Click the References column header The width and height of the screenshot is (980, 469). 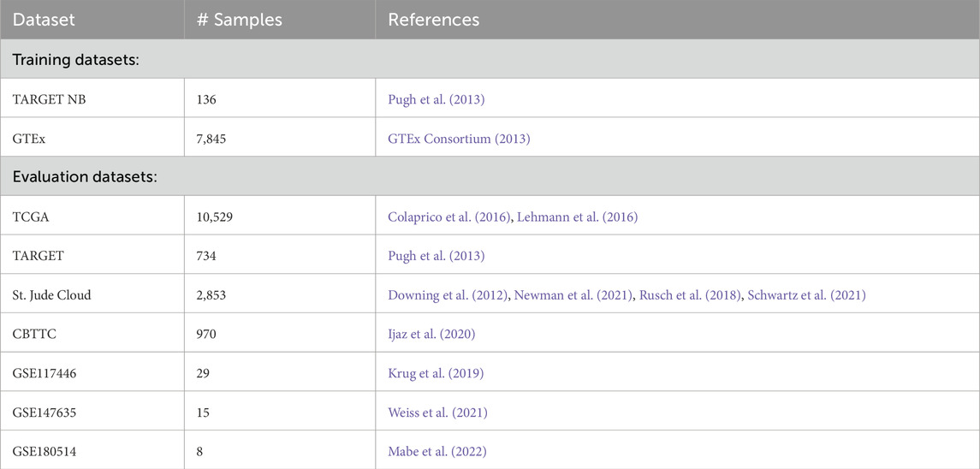tap(434, 19)
